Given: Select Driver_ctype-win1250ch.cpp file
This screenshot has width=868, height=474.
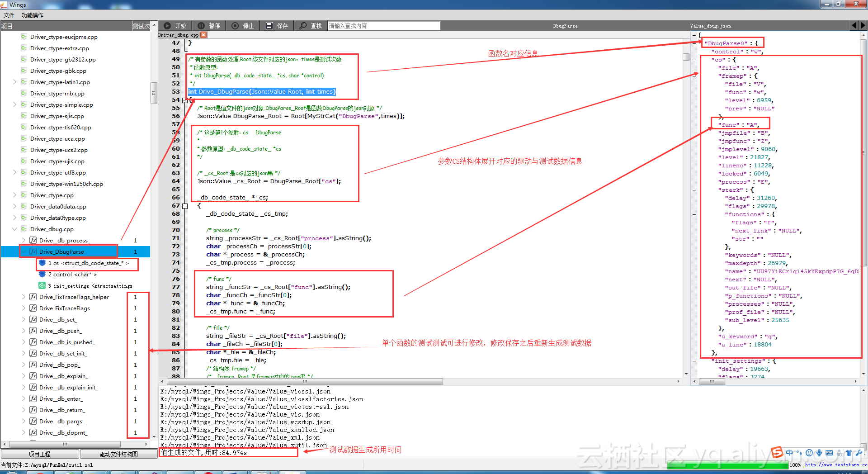Looking at the screenshot, I should pos(66,184).
